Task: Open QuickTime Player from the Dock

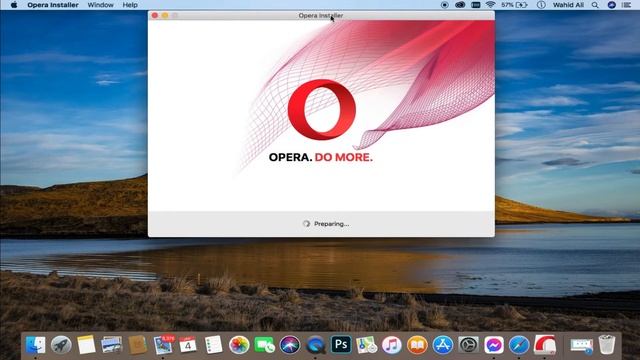Action: tap(315, 345)
